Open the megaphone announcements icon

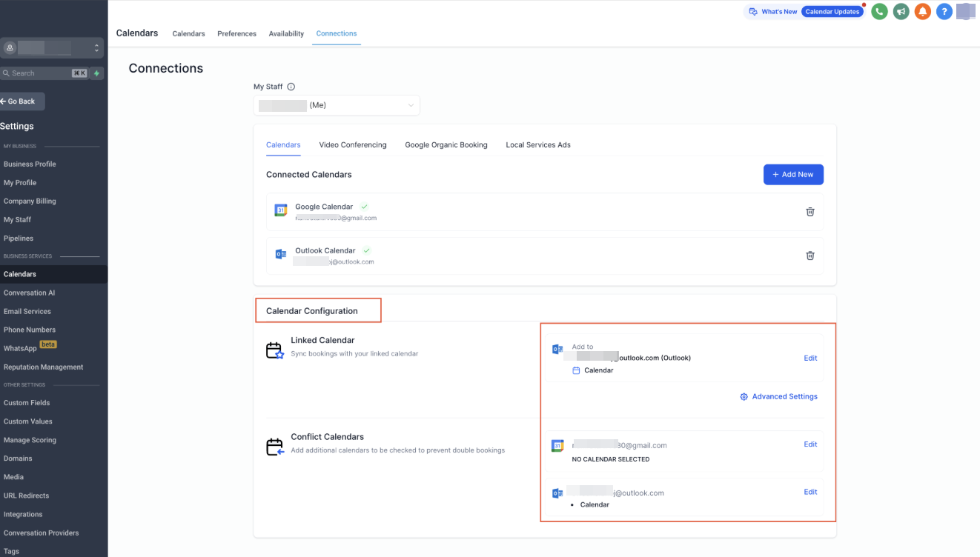point(901,11)
